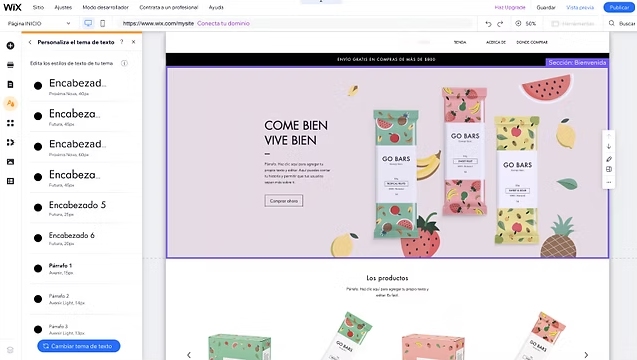Select black swatch for first Encabezado style
Image resolution: width=637 pixels, height=360 pixels.
[38, 86]
